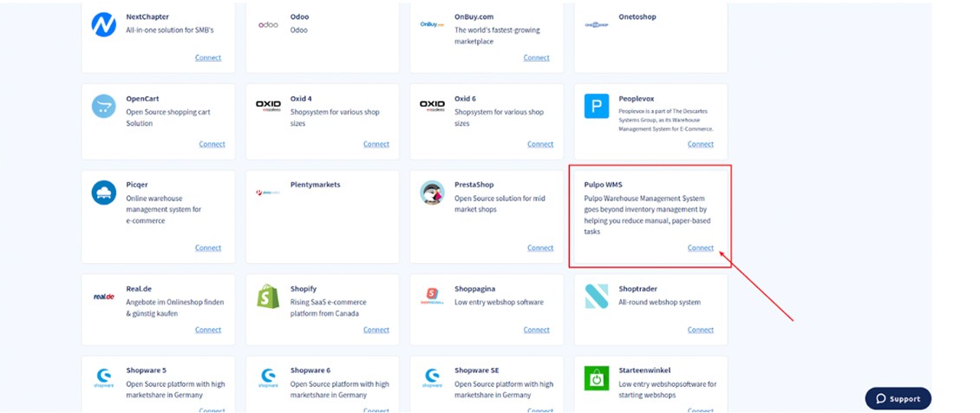Screen dimensions: 980x413
Task: Click the Shoppagina logo icon
Action: pos(432,296)
